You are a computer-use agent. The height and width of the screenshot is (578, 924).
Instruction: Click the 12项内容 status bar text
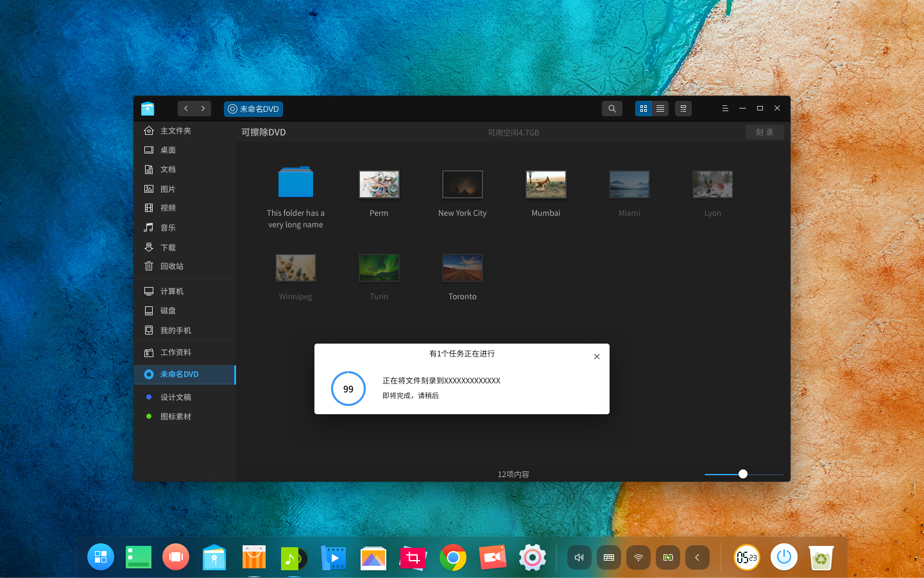(x=513, y=475)
